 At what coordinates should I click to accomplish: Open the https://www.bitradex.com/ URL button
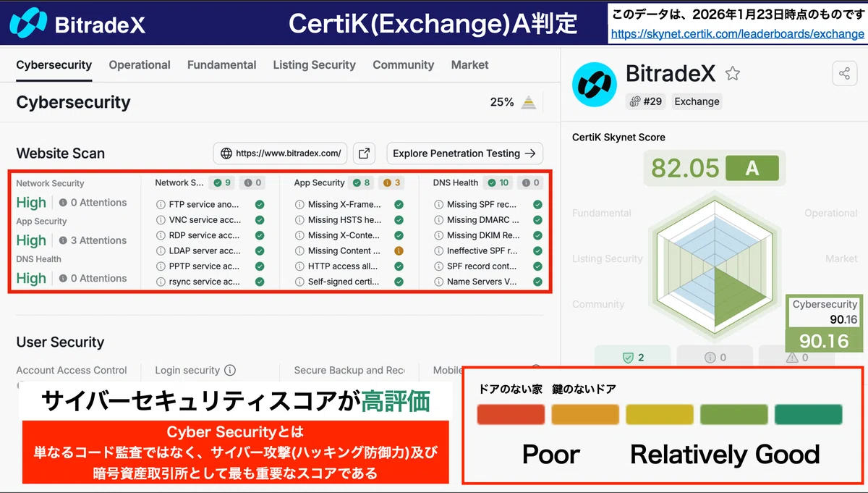pyautogui.click(x=280, y=153)
